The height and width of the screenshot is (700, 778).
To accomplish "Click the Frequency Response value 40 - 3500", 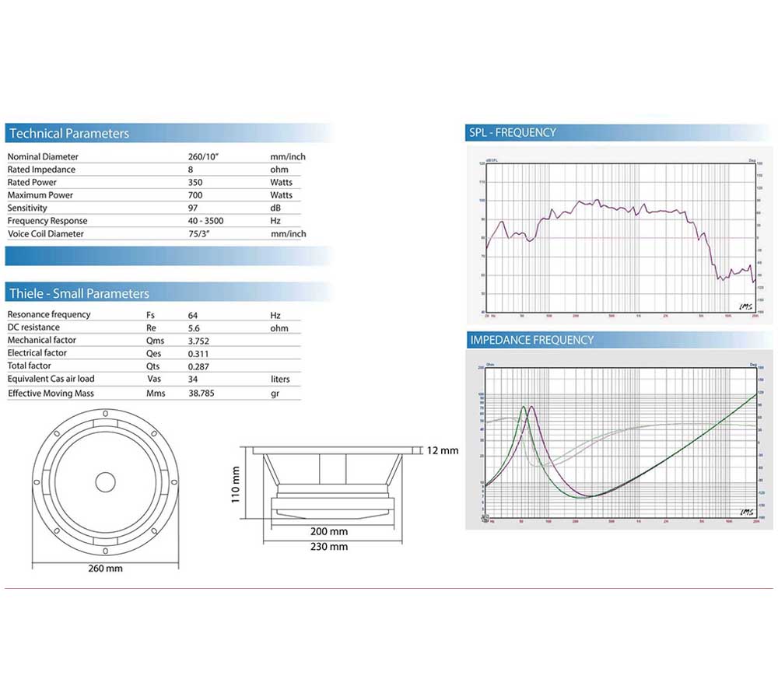I will point(205,221).
